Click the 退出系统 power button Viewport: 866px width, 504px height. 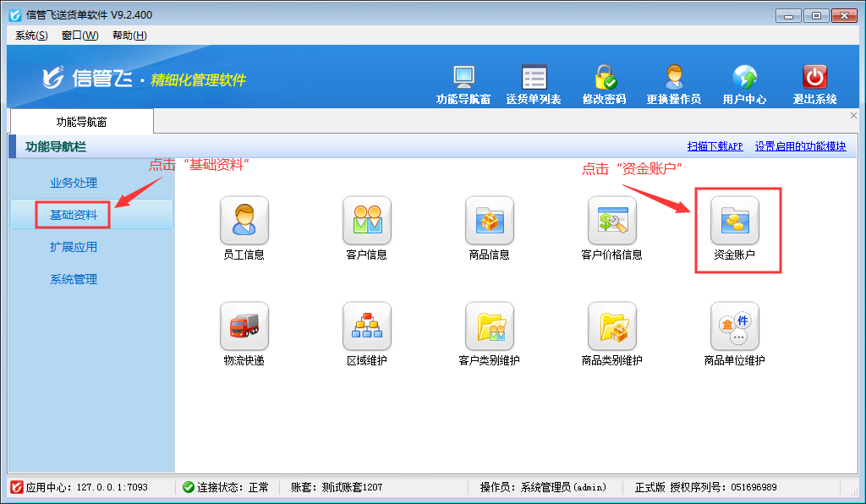click(814, 85)
